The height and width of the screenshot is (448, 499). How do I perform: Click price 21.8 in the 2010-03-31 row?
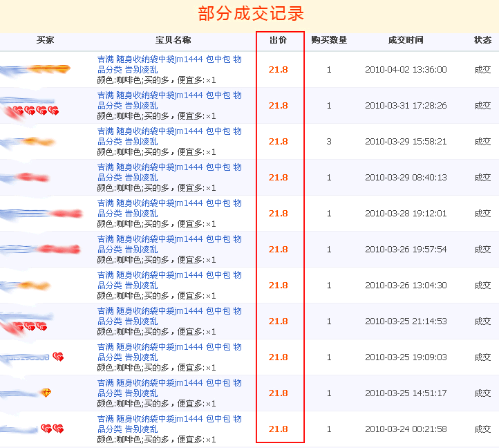(278, 105)
